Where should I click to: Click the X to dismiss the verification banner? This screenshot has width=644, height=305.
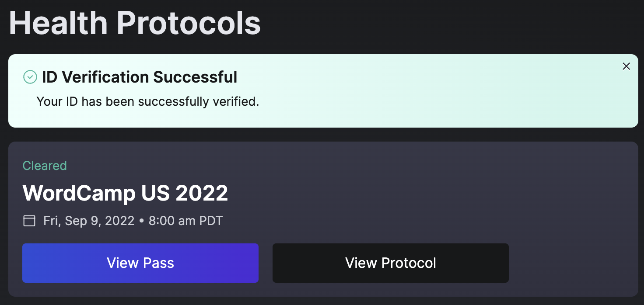[626, 66]
